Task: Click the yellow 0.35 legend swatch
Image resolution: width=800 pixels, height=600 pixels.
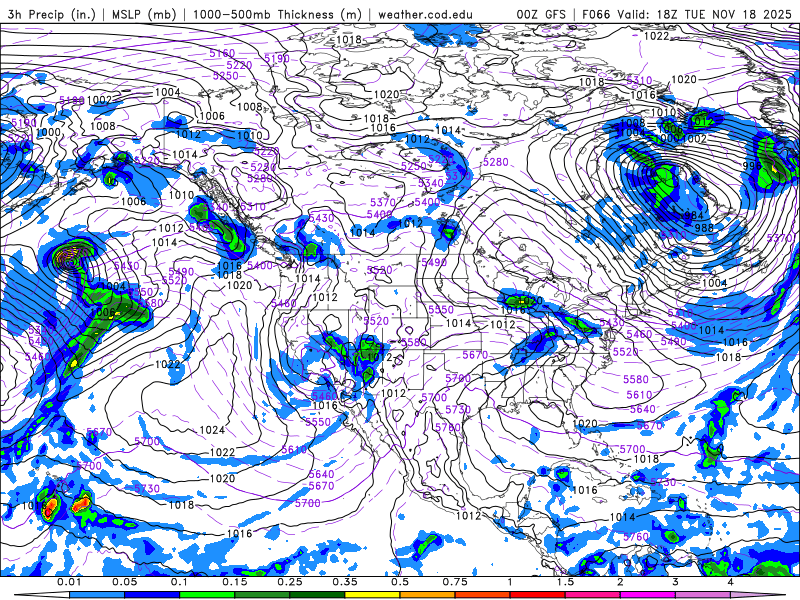Action: pos(372,595)
